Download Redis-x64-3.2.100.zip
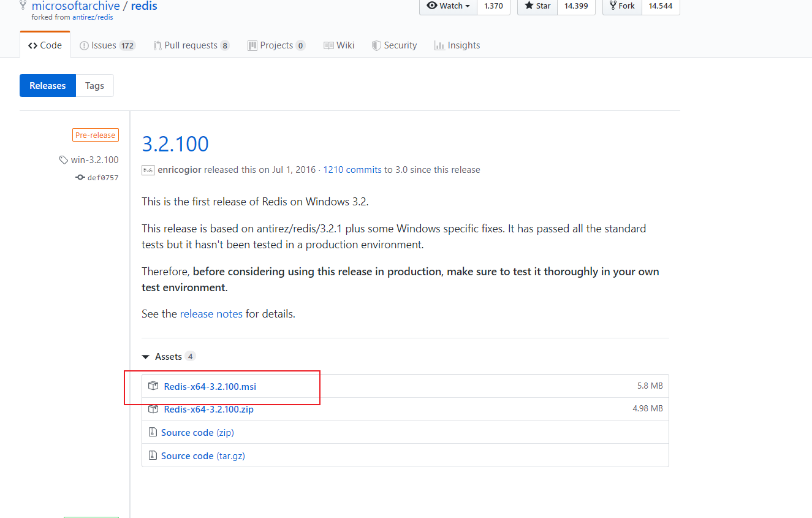Image resolution: width=812 pixels, height=518 pixels. (x=209, y=409)
